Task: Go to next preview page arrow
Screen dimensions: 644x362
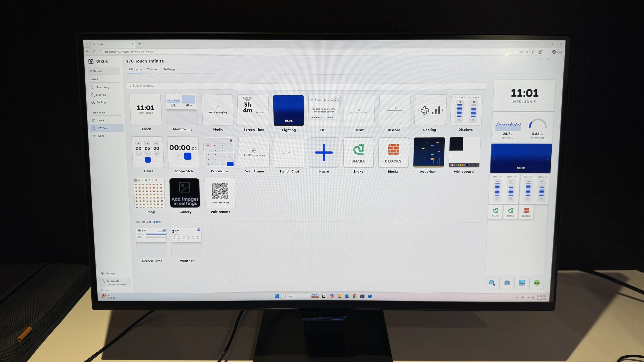Action: pos(548,59)
